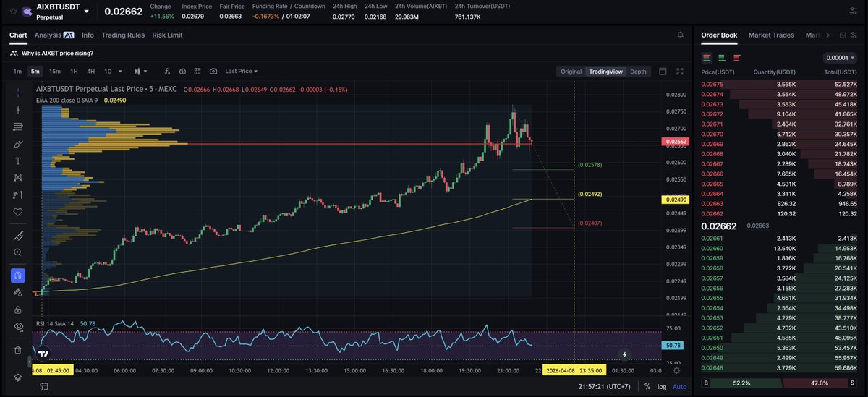Click the price alert bell icon
This screenshot has height=397, width=868.
[x=680, y=35]
